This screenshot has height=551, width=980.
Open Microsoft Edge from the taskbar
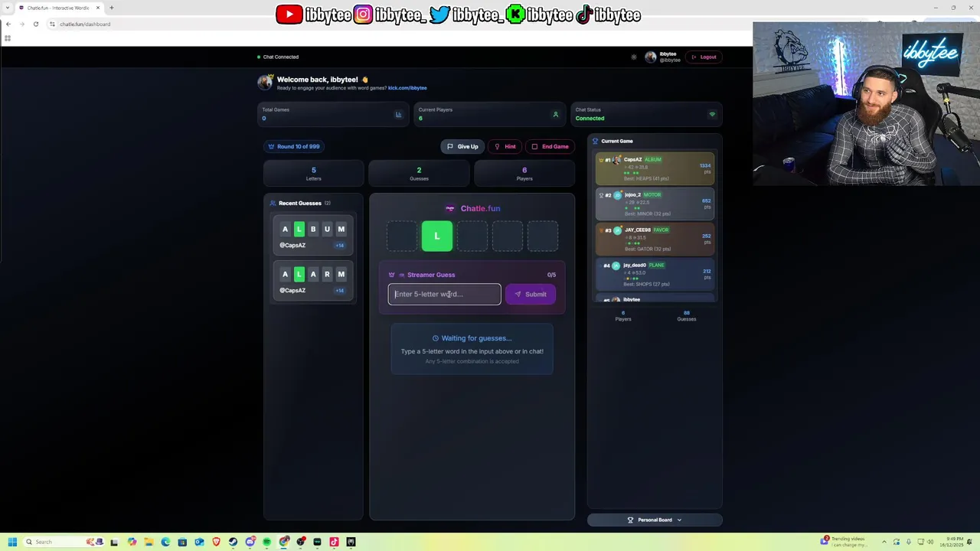tap(165, 542)
